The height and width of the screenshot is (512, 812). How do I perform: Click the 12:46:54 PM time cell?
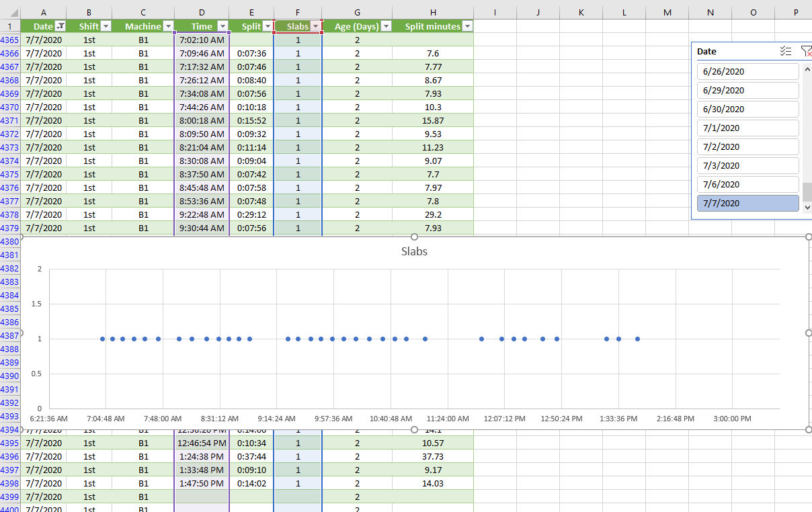pyautogui.click(x=202, y=443)
